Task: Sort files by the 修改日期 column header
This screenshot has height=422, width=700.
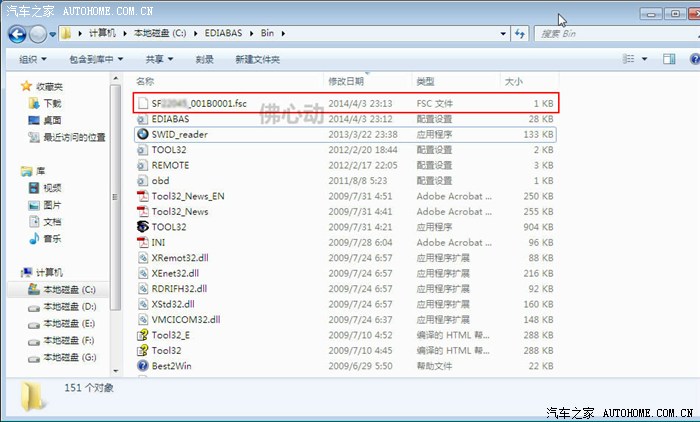Action: (x=348, y=80)
